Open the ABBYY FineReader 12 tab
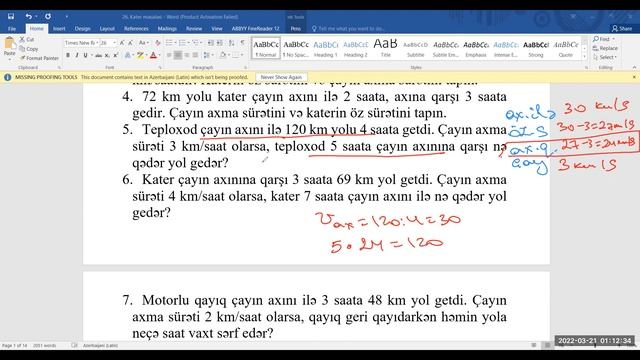 [256, 29]
